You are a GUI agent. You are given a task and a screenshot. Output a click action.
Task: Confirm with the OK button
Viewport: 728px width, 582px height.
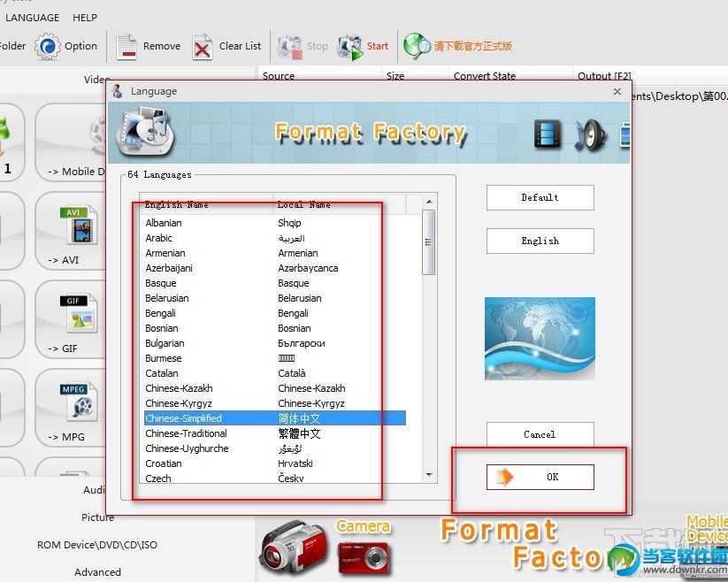click(x=540, y=477)
